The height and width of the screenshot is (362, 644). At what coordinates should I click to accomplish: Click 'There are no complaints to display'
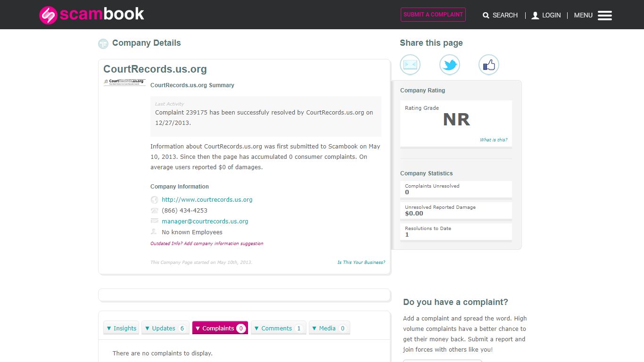coord(163,353)
